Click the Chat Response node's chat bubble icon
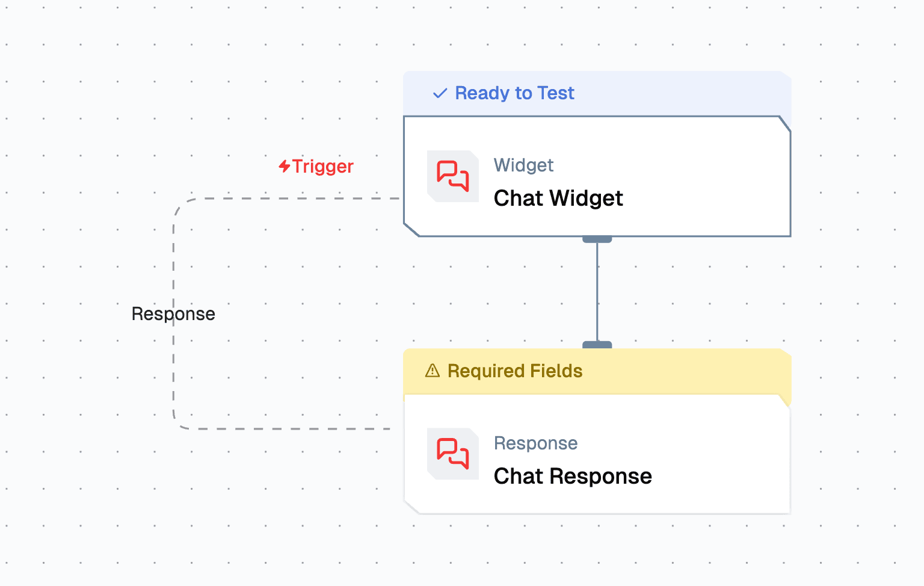Viewport: 924px width, 586px height. tap(452, 454)
